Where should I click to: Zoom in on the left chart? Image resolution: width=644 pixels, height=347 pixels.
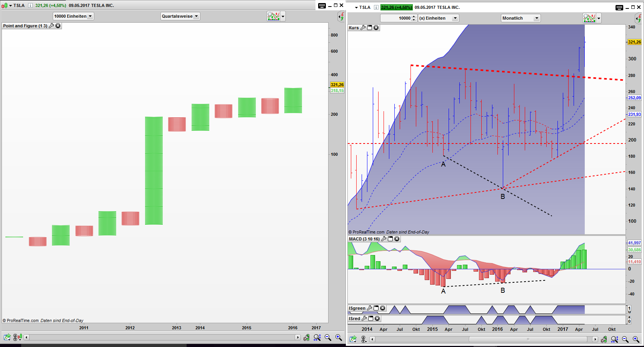point(339,337)
